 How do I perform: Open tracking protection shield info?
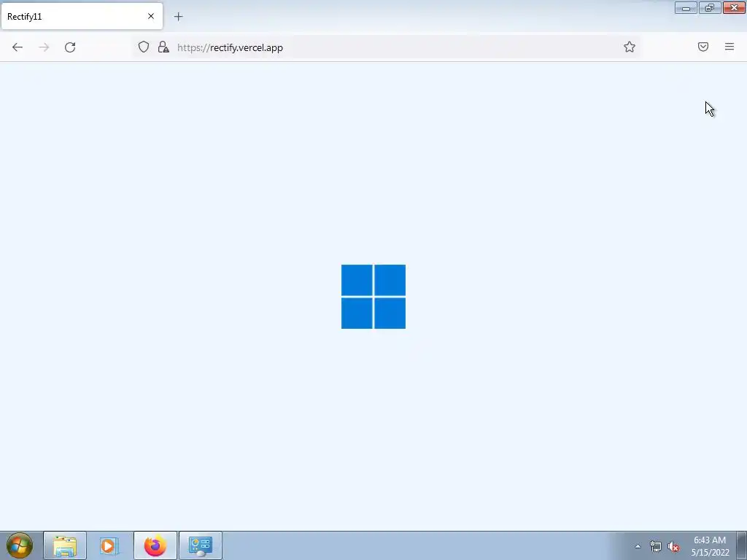[x=144, y=47]
